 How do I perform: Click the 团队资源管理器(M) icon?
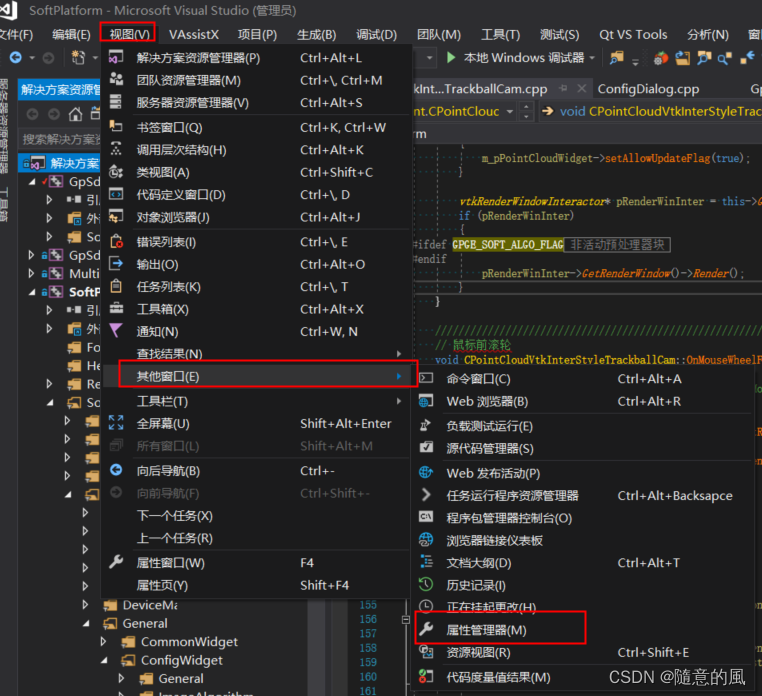point(116,80)
